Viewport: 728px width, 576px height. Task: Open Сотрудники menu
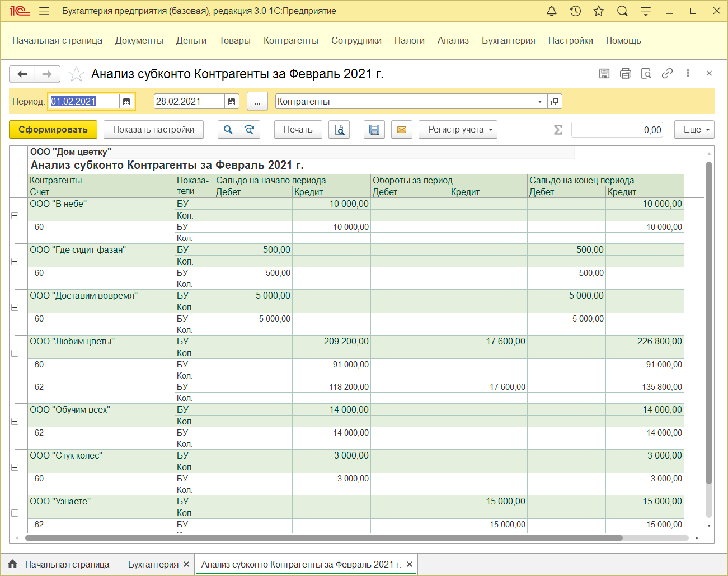(356, 40)
